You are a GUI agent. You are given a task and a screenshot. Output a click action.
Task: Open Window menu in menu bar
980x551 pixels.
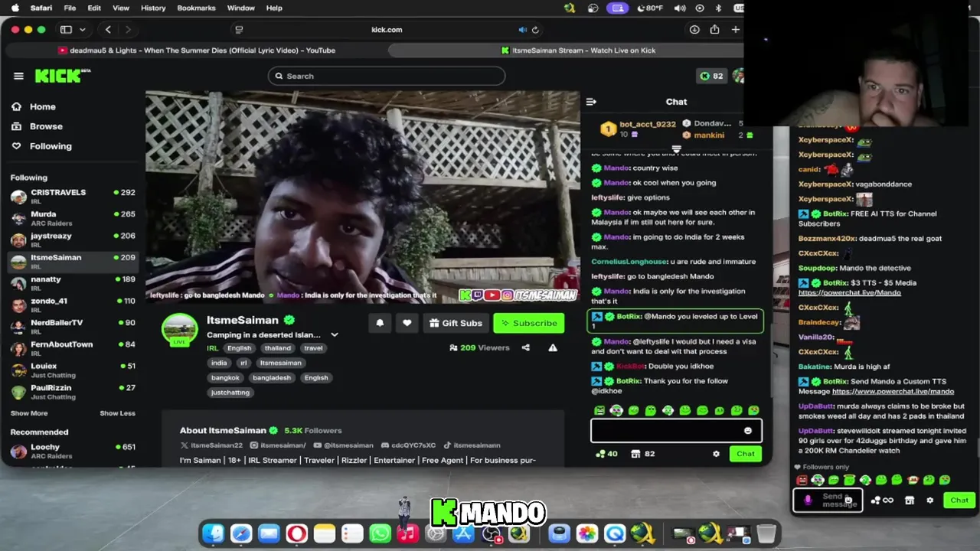click(x=240, y=8)
